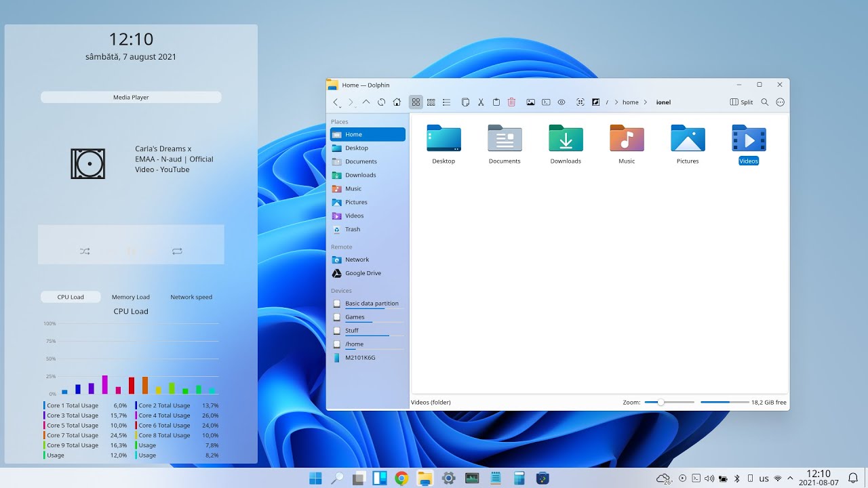Show hidden system tray icons arrow
Viewport: 868px width, 488px height.
point(790,479)
